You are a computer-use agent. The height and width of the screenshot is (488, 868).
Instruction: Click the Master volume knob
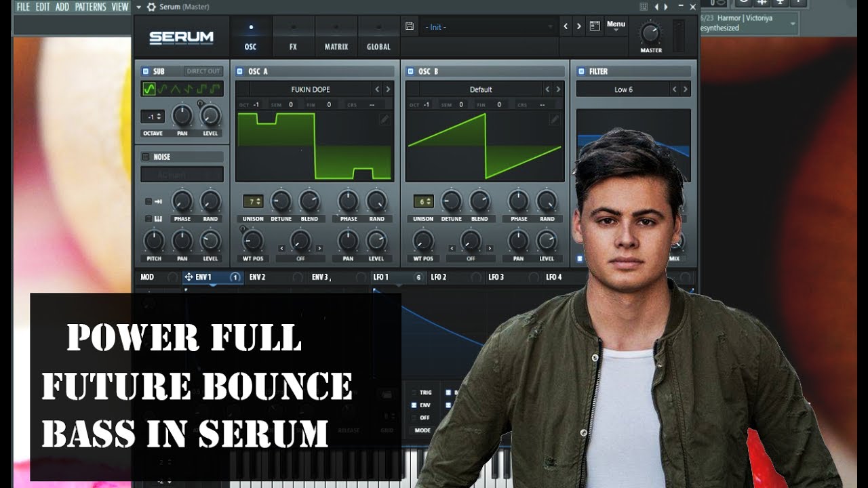pos(650,32)
